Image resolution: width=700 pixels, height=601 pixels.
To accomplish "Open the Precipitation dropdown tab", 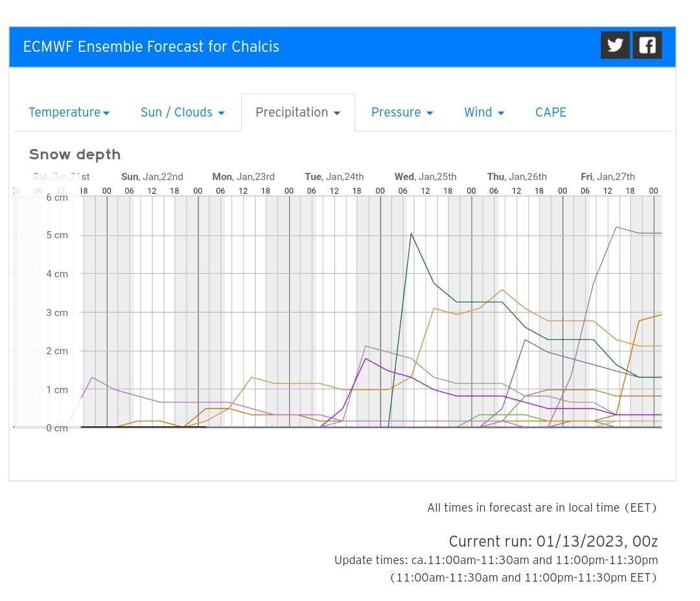I will (x=297, y=113).
